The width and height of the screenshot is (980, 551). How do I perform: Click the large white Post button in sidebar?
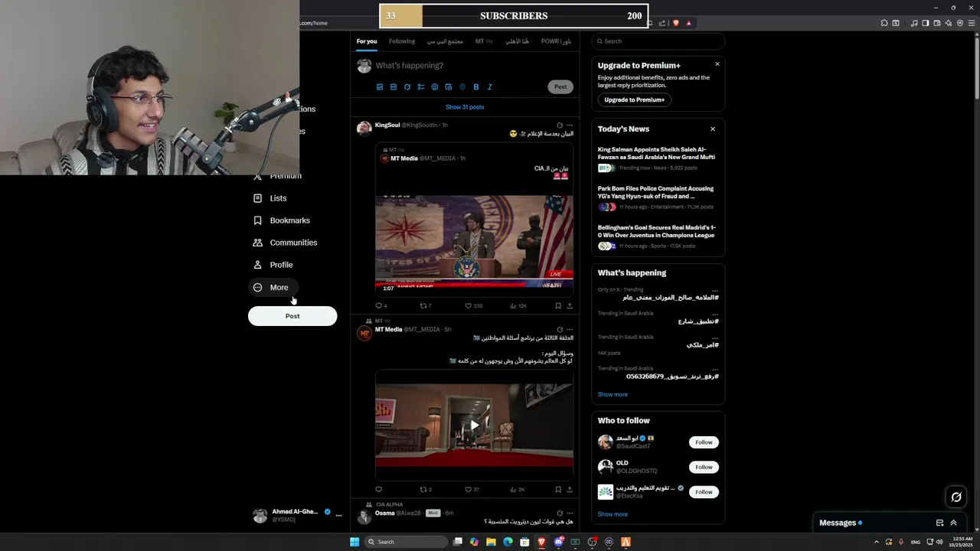(x=292, y=316)
